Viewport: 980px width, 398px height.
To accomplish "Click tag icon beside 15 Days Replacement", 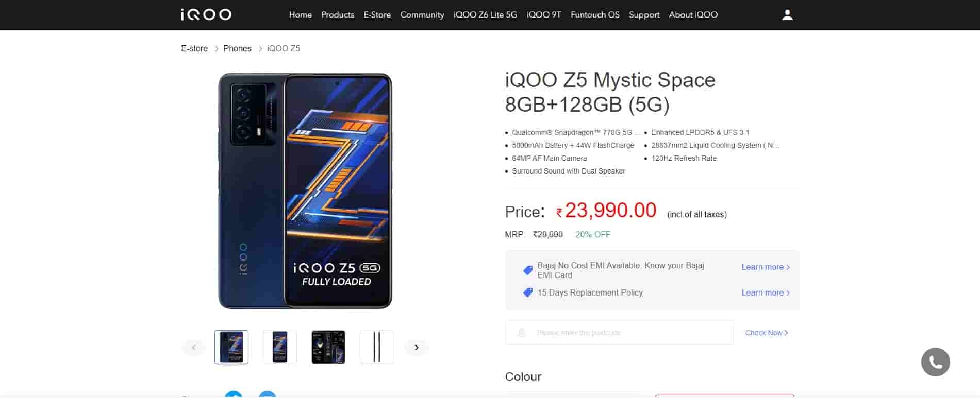I will coord(527,292).
